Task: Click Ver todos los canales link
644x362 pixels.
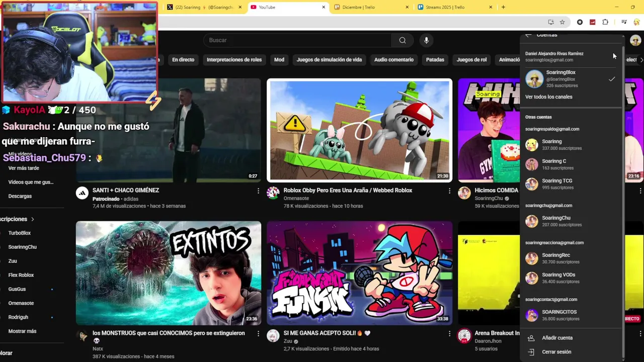Action: pyautogui.click(x=549, y=97)
